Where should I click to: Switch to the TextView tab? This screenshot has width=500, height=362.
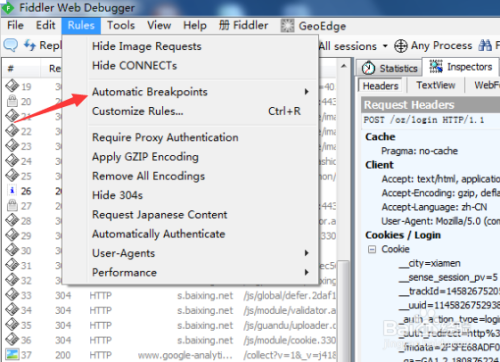436,85
